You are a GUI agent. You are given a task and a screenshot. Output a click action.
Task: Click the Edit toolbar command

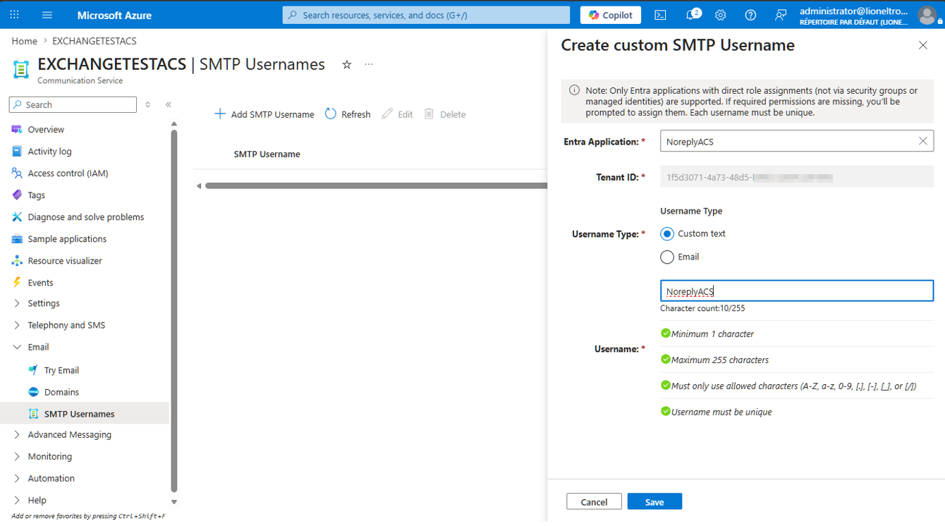(398, 114)
